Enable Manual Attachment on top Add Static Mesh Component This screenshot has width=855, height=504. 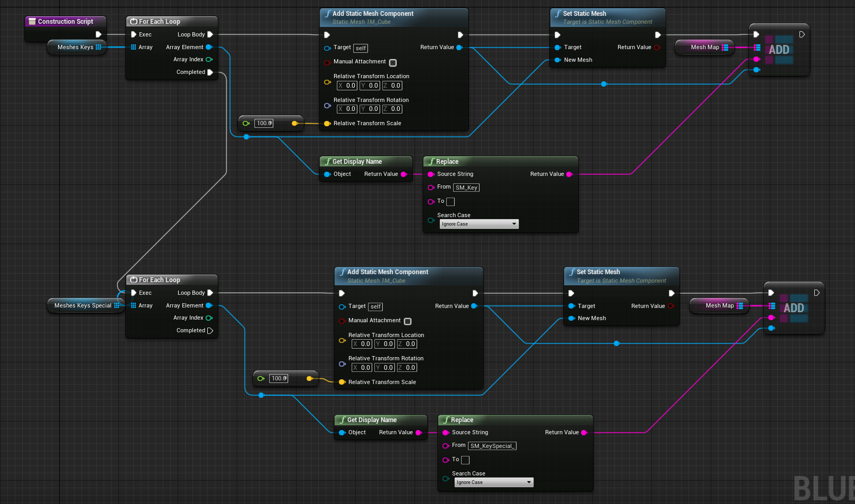coord(393,62)
